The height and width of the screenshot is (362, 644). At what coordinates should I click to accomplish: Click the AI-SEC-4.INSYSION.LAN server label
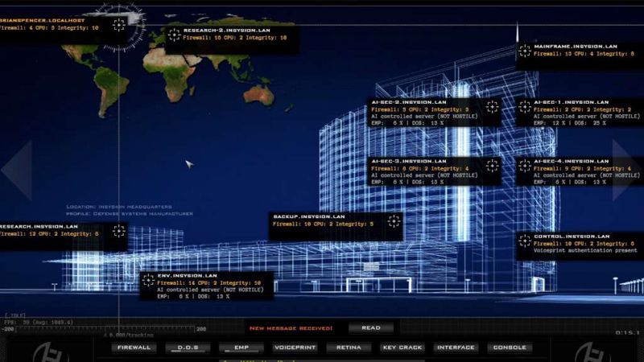tap(572, 162)
